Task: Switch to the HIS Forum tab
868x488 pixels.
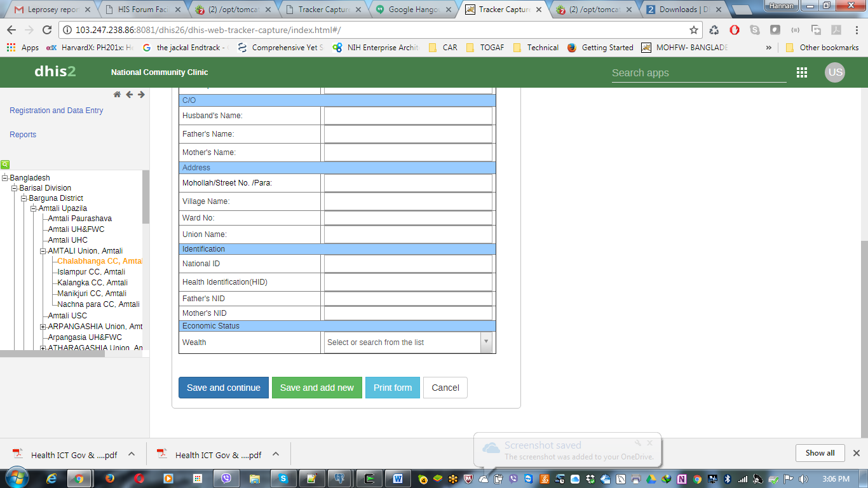Action: point(143,10)
